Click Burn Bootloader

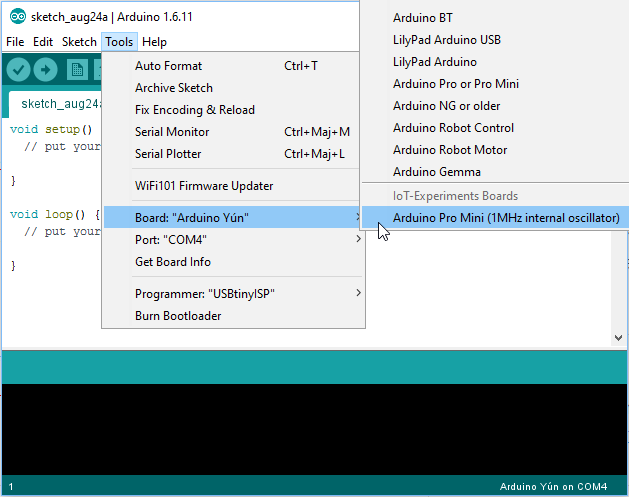tap(233, 316)
